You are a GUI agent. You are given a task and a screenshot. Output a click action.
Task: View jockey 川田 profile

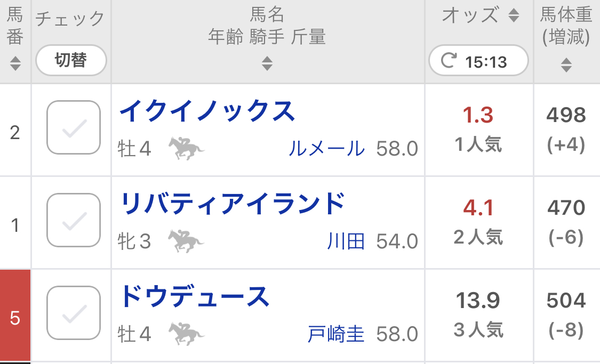[x=346, y=242]
